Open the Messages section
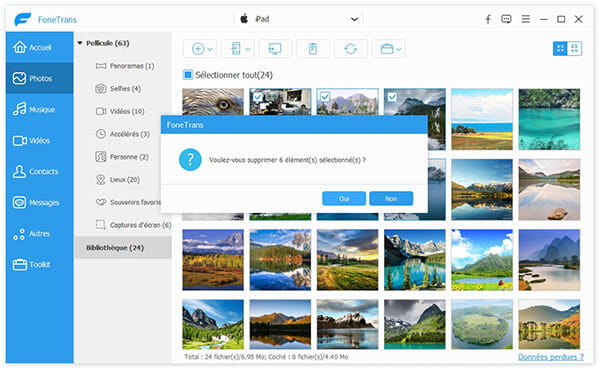 (39, 202)
